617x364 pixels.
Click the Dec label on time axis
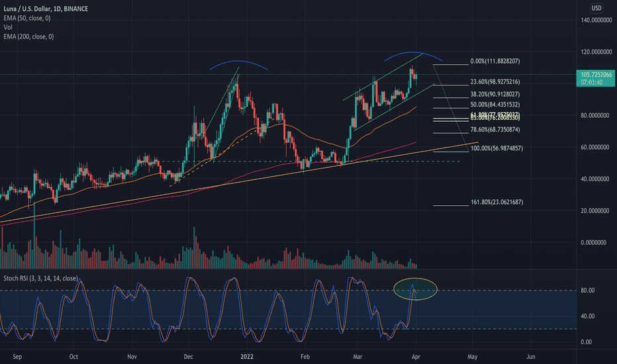pyautogui.click(x=189, y=357)
